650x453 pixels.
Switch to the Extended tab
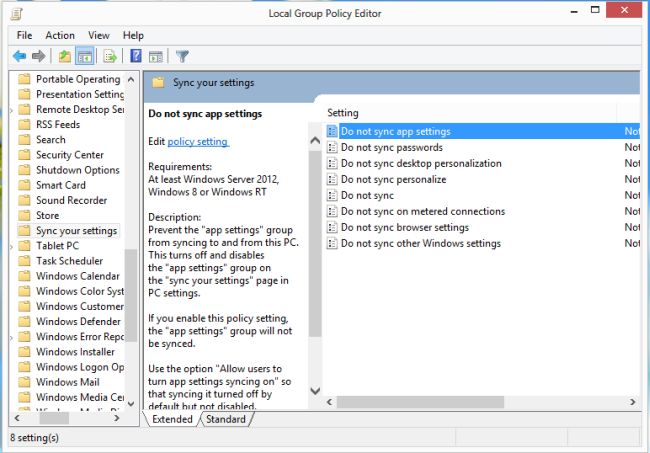tap(172, 419)
